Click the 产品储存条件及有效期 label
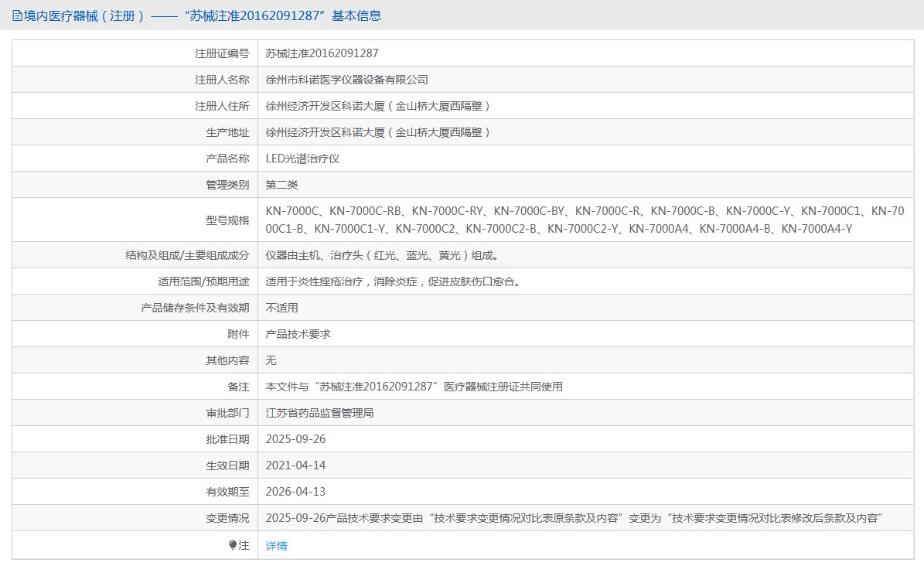This screenshot has width=924, height=566. pyautogui.click(x=195, y=308)
